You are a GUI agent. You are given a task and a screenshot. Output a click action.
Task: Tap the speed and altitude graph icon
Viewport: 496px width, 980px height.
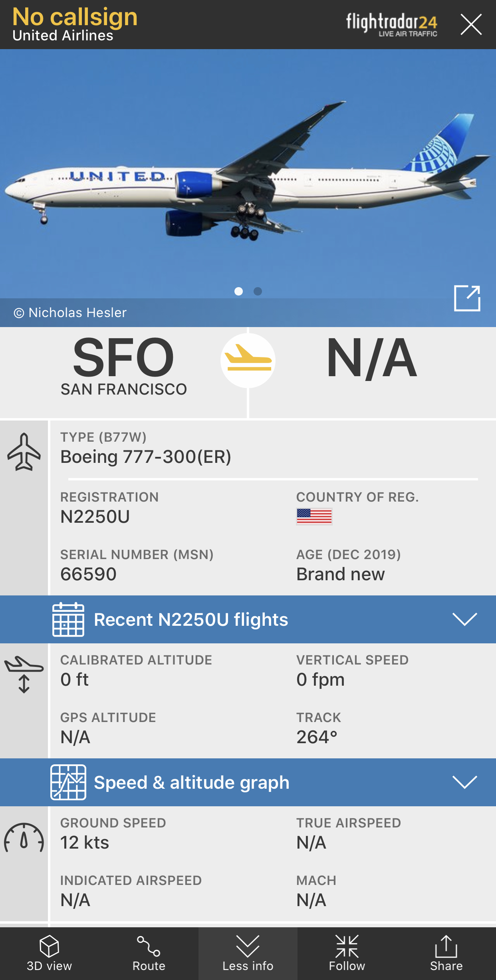click(68, 782)
